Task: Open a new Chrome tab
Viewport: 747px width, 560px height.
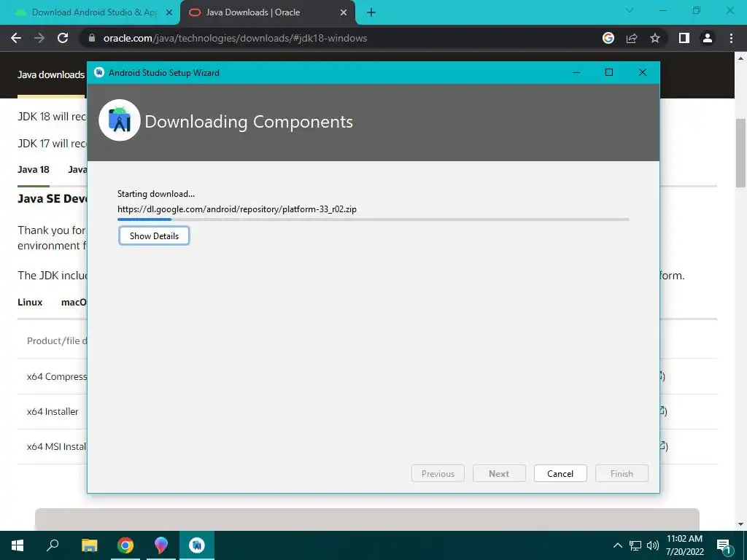Action: coord(371,13)
